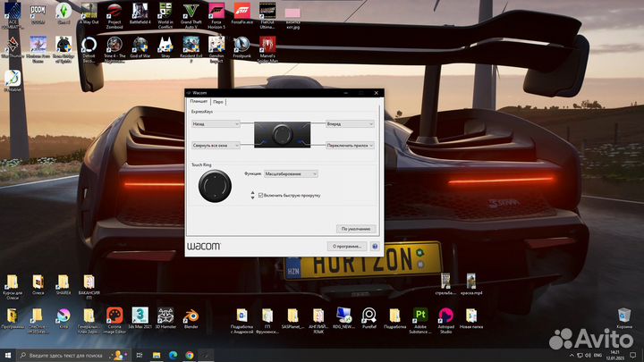Launch God of War shortcut
This screenshot has height=362, width=644.
[x=140, y=47]
